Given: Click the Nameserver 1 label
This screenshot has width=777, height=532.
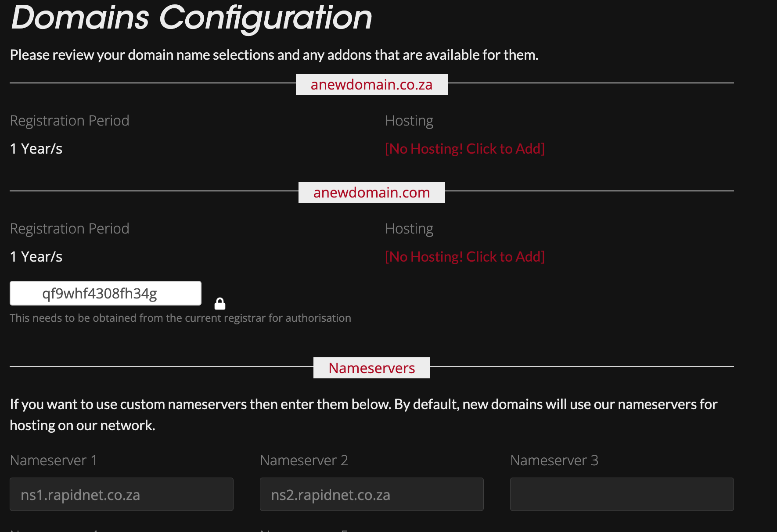Looking at the screenshot, I should (x=53, y=460).
